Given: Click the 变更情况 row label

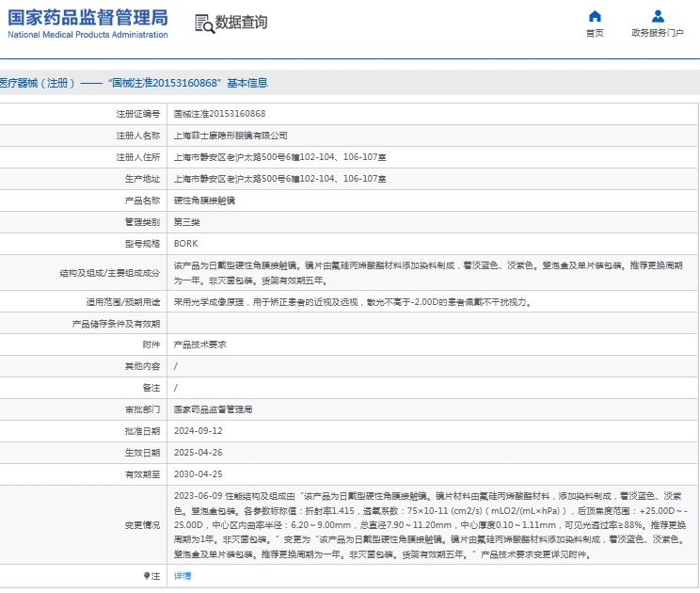Looking at the screenshot, I should tap(142, 525).
